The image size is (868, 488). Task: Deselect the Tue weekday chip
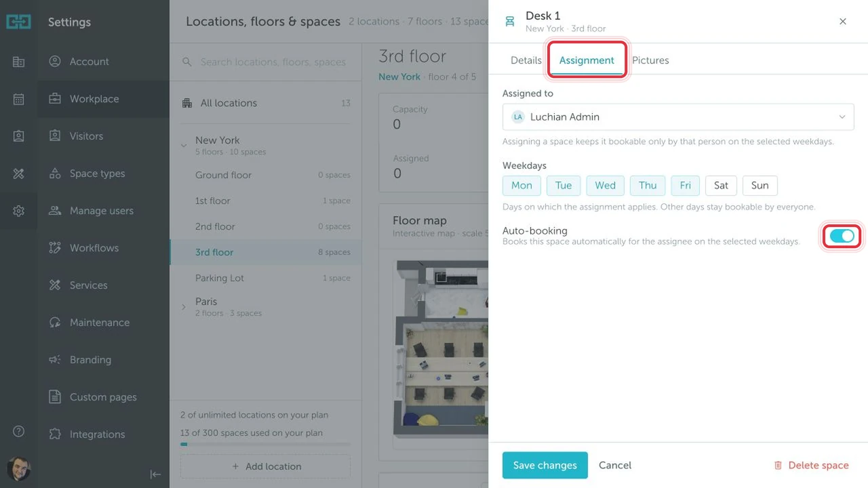click(564, 186)
